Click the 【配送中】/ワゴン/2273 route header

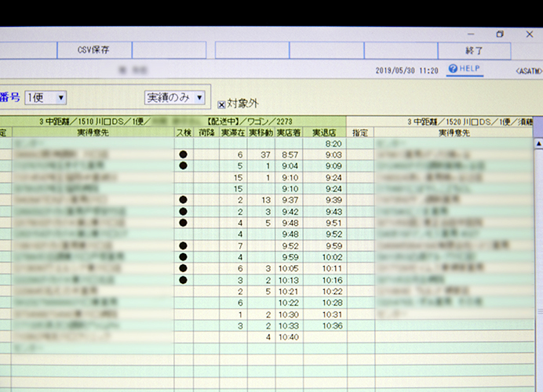click(x=250, y=122)
